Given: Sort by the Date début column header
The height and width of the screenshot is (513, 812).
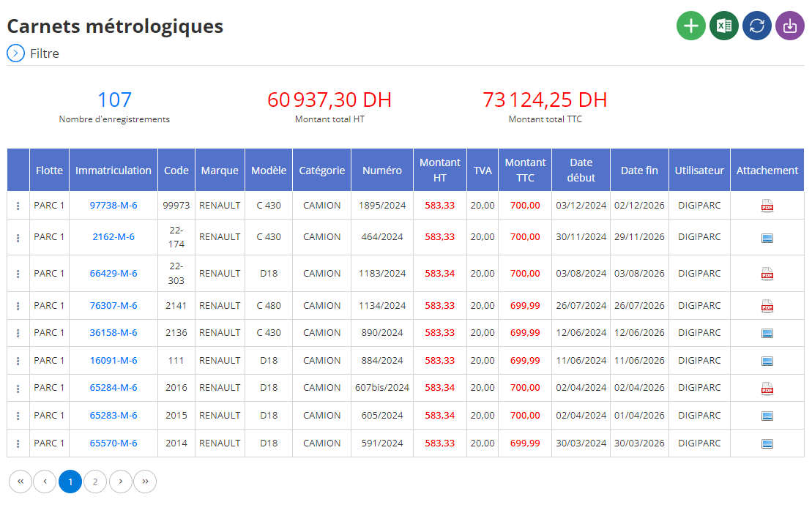Looking at the screenshot, I should (x=581, y=170).
